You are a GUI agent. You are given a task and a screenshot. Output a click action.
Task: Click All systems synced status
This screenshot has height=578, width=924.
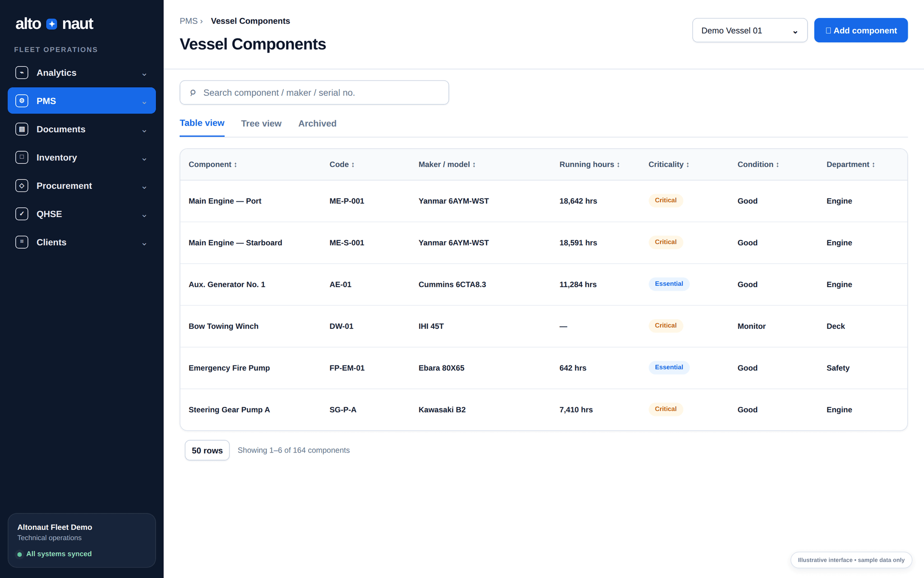tap(54, 554)
